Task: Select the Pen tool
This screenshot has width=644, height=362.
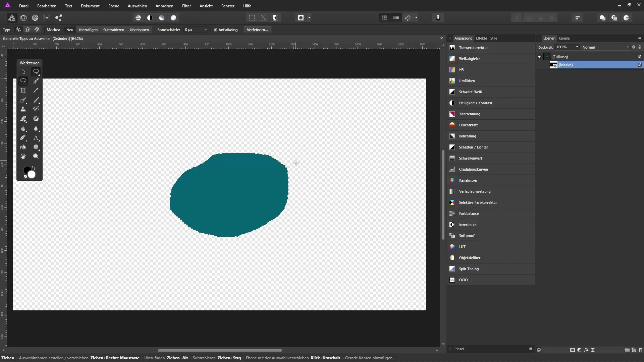Action: click(x=23, y=138)
